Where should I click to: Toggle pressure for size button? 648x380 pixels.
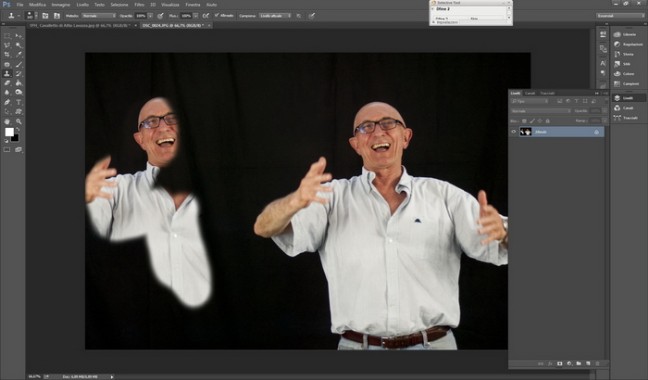tap(312, 16)
